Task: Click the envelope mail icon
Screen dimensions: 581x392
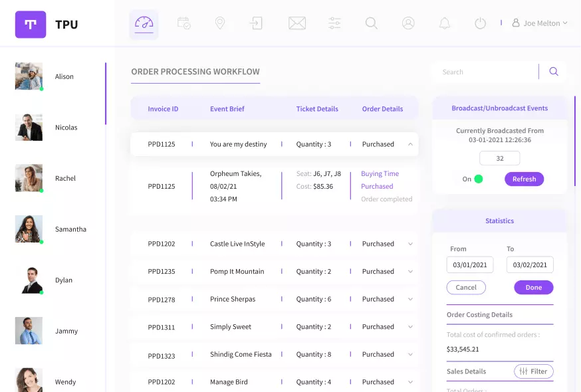Action: pyautogui.click(x=296, y=23)
